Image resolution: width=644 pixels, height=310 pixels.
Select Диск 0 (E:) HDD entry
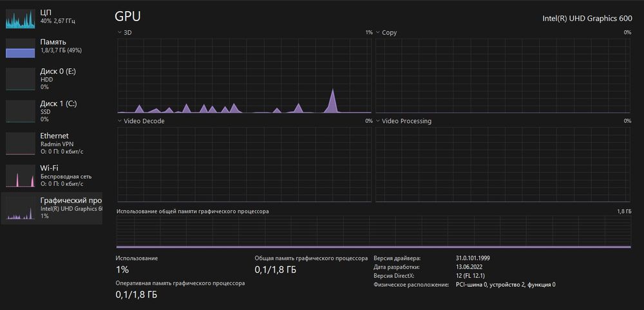pyautogui.click(x=52, y=78)
